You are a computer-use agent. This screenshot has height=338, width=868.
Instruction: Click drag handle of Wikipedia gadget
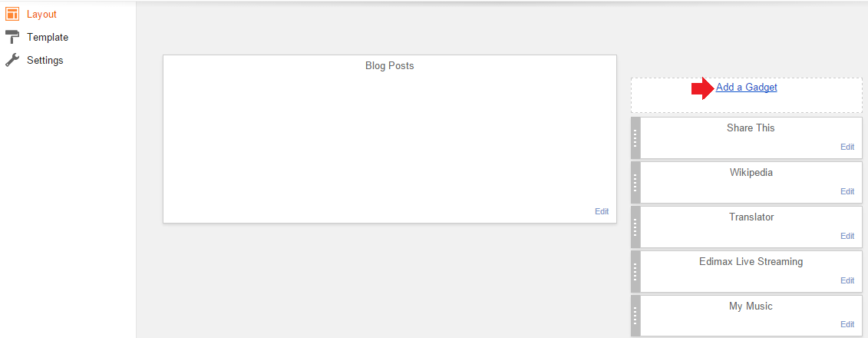[635, 183]
